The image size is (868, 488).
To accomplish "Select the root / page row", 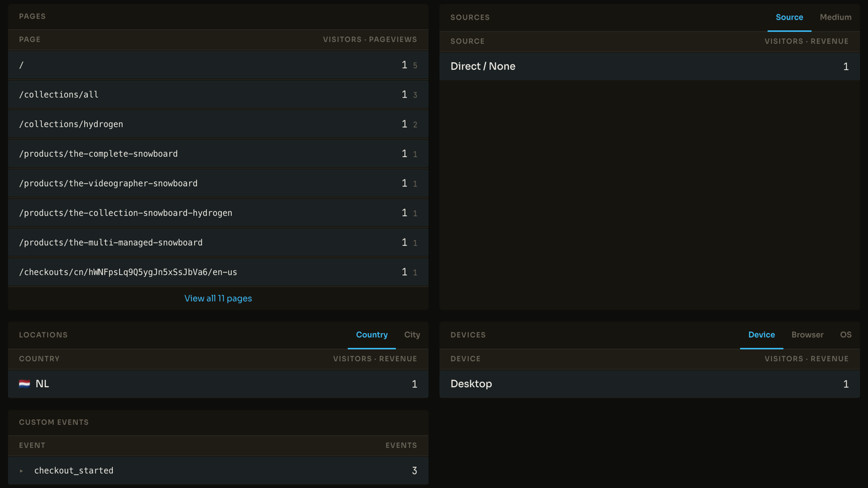I will 218,65.
